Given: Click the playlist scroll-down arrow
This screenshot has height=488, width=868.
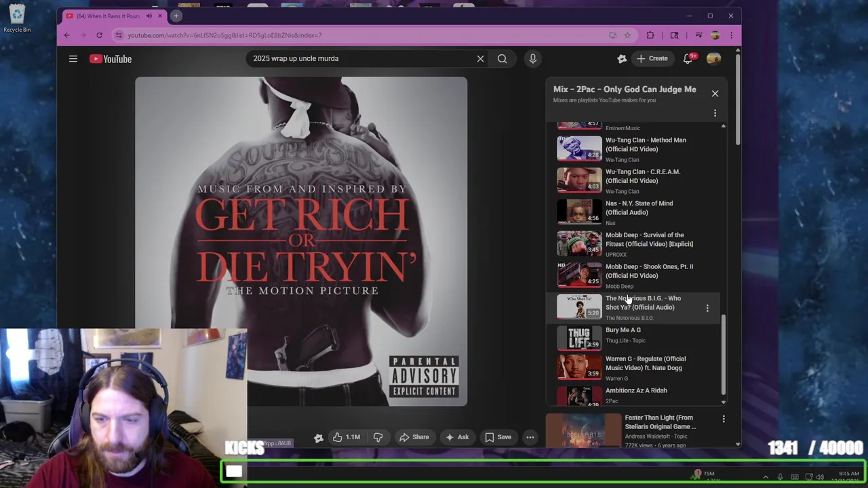Looking at the screenshot, I should pyautogui.click(x=723, y=402).
